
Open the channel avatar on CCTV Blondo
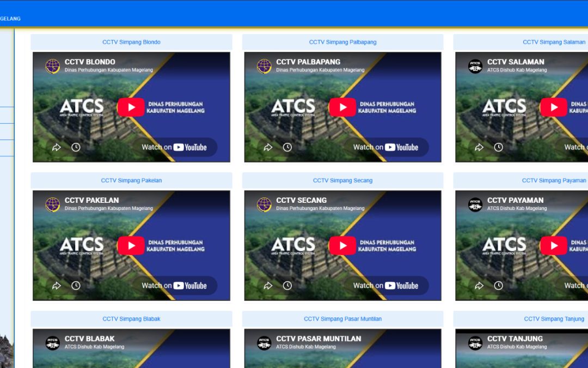(52, 66)
